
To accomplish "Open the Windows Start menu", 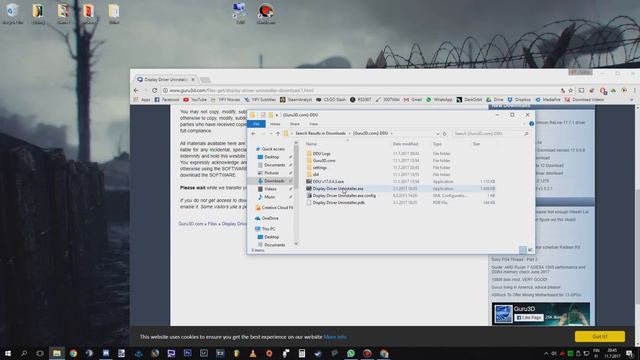I will click(8, 353).
